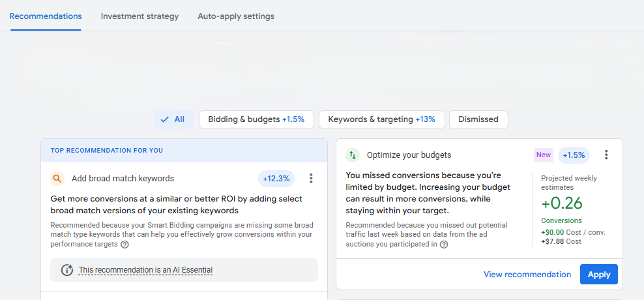Click the magnifier icon beside Add broad match keywords

[x=57, y=179]
